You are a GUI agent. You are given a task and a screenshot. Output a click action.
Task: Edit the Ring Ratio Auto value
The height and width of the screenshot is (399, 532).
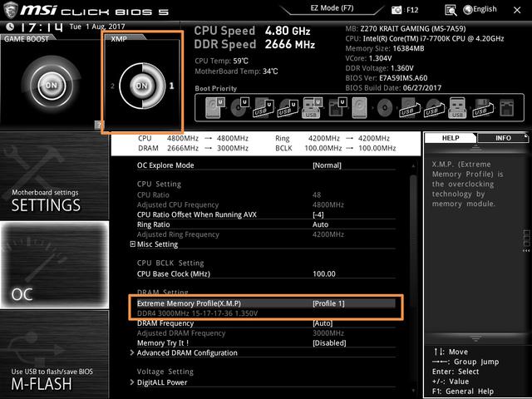[320, 224]
